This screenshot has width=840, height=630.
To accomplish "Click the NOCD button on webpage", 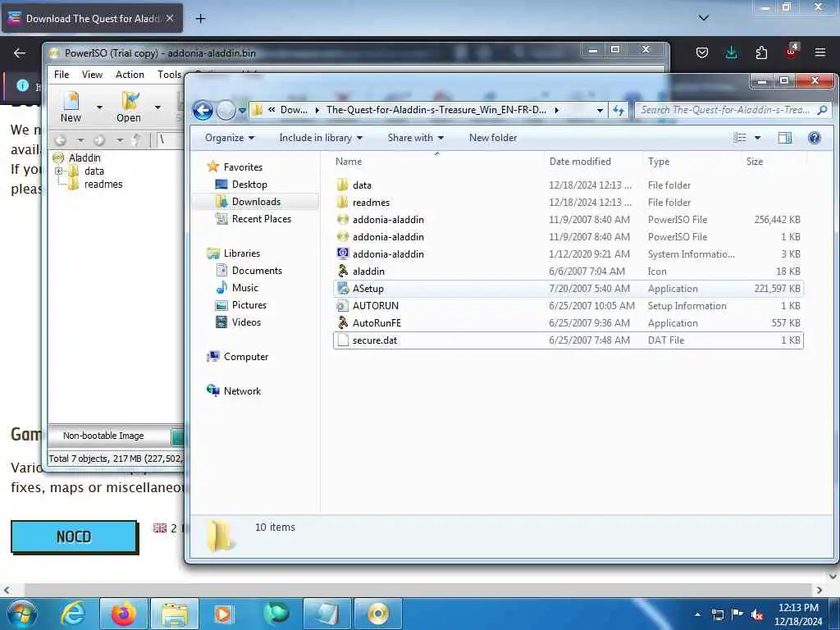I will click(x=74, y=536).
